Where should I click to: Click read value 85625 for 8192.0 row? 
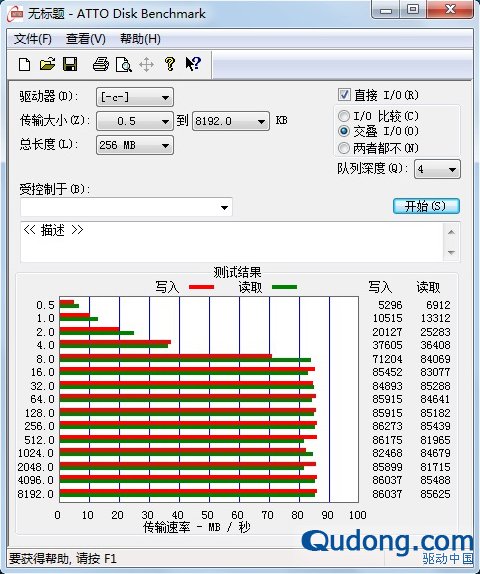435,494
